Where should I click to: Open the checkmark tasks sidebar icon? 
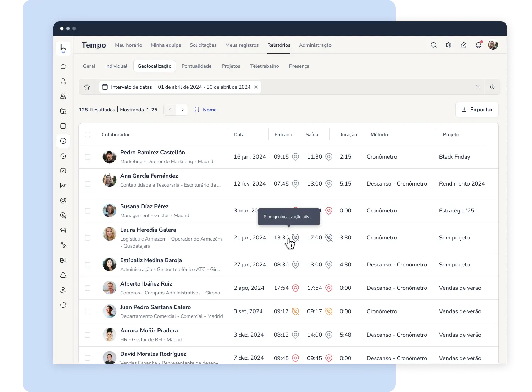[63, 171]
